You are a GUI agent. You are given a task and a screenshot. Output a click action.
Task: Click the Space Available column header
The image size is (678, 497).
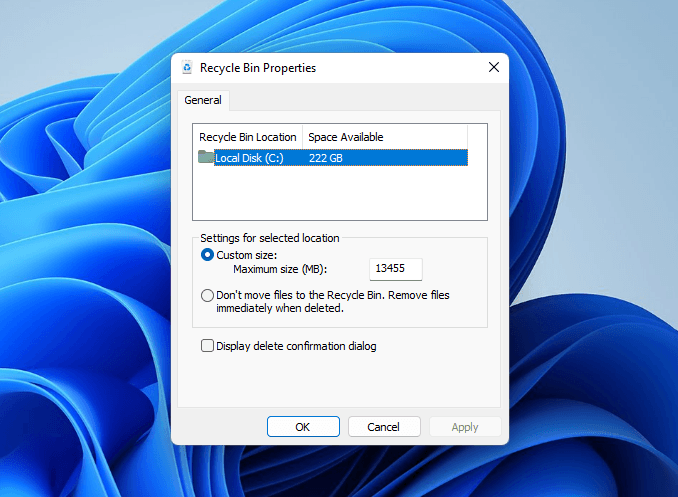tap(385, 137)
